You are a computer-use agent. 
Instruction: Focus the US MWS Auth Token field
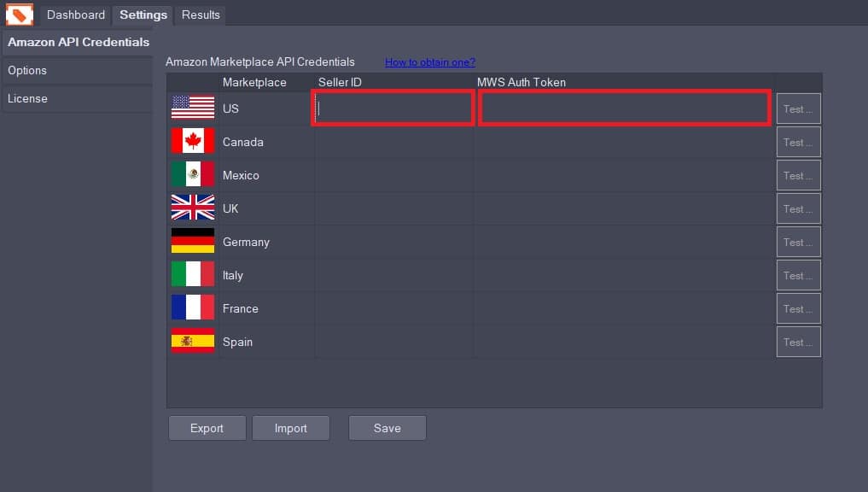pos(625,108)
